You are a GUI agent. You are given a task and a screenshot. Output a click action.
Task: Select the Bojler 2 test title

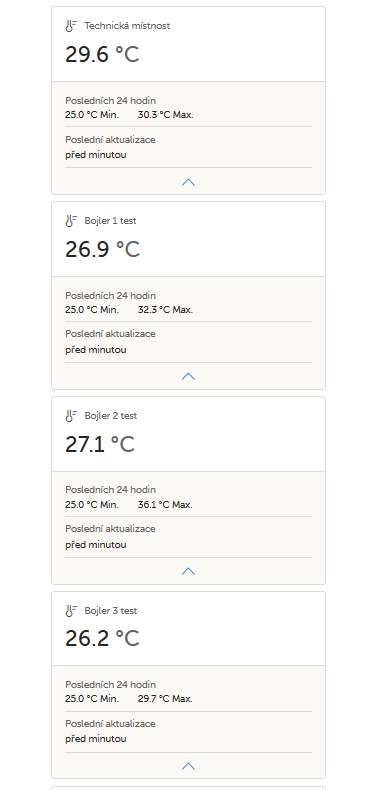point(111,416)
